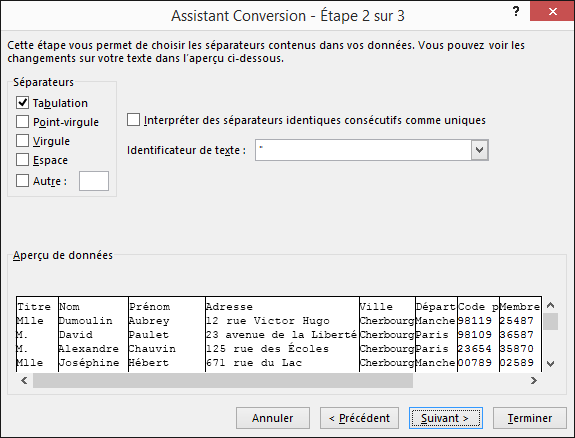Screen dimensions: 575x438
Task: Click '12 rue Victor Hugo' address cell
Action: pos(268,321)
